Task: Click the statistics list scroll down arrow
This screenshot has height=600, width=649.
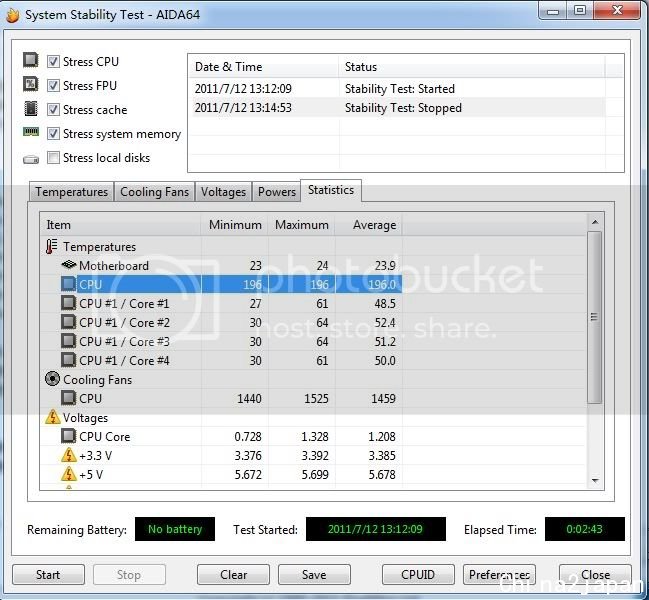Action: click(595, 480)
